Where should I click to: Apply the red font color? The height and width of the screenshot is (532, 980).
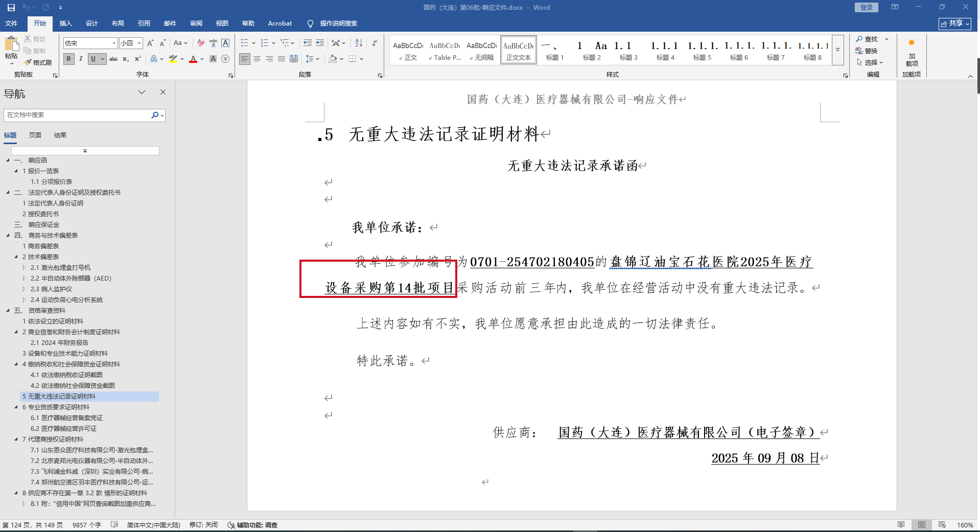click(193, 59)
